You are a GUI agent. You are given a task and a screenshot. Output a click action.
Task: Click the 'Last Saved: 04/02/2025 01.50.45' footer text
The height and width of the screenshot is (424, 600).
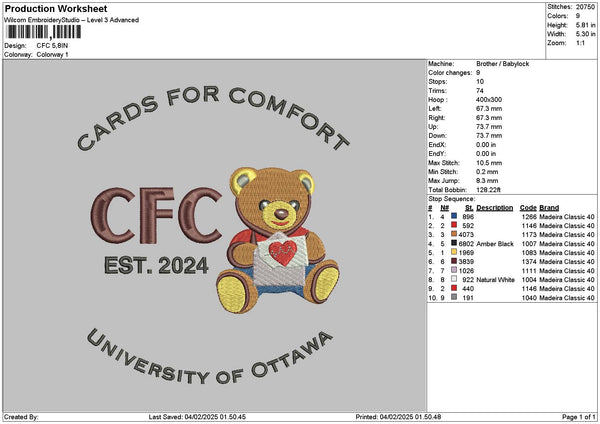pyautogui.click(x=197, y=417)
